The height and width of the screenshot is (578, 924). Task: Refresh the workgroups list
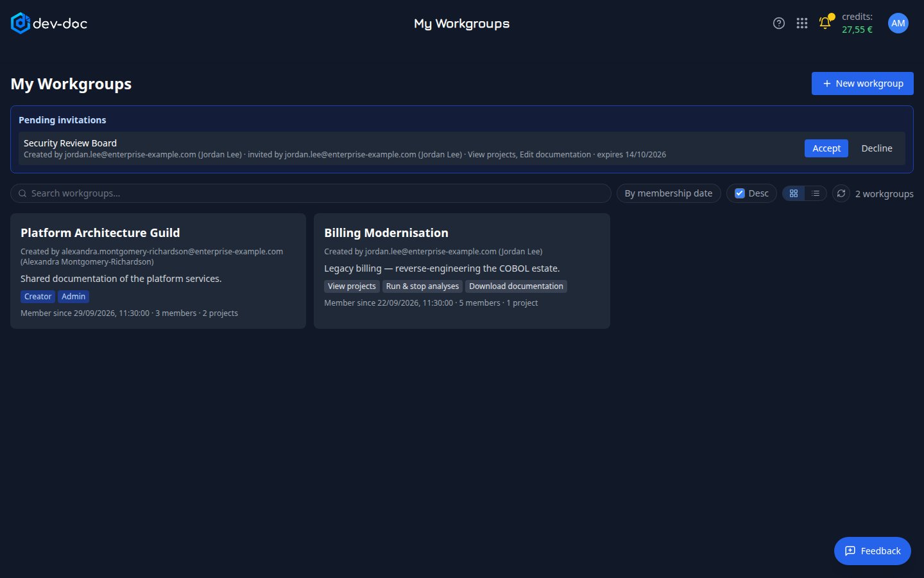pyautogui.click(x=841, y=193)
